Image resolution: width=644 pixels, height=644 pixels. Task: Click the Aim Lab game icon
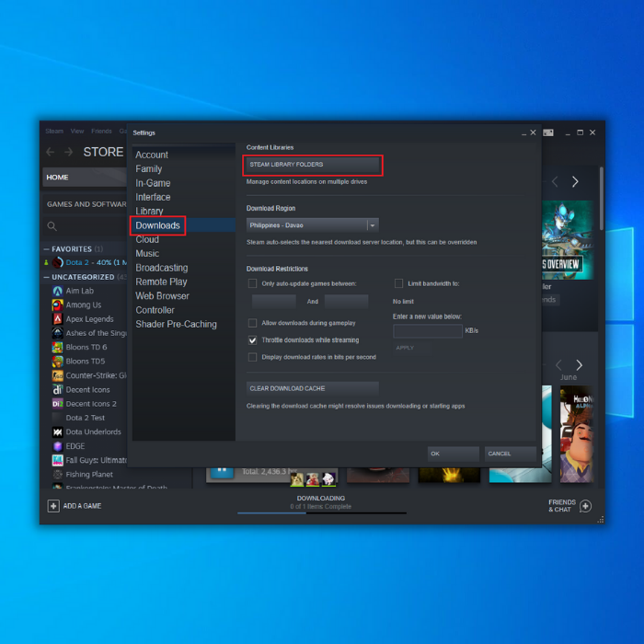57,291
